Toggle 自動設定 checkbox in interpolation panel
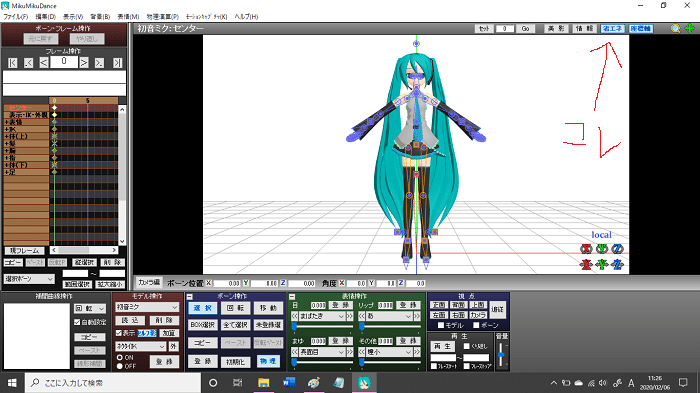700x393 pixels. tap(77, 322)
